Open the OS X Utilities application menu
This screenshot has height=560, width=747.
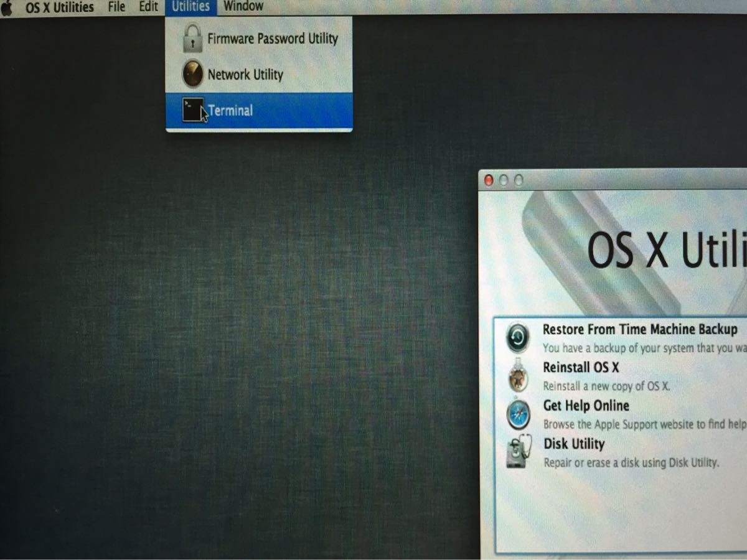pos(60,7)
